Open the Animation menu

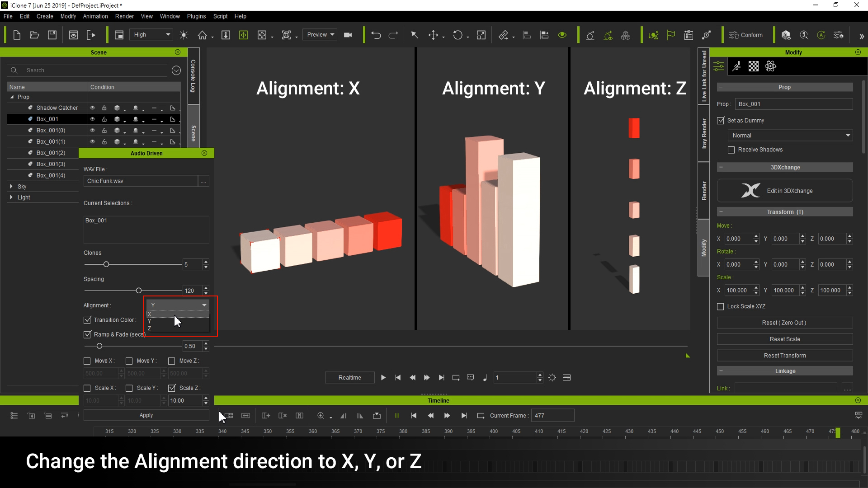[95, 16]
